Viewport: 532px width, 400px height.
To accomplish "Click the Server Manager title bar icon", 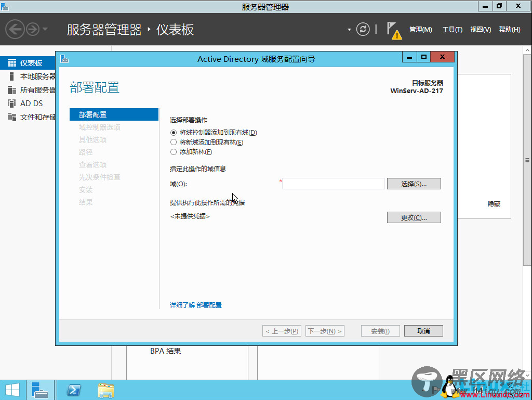I will pyautogui.click(x=4, y=6).
